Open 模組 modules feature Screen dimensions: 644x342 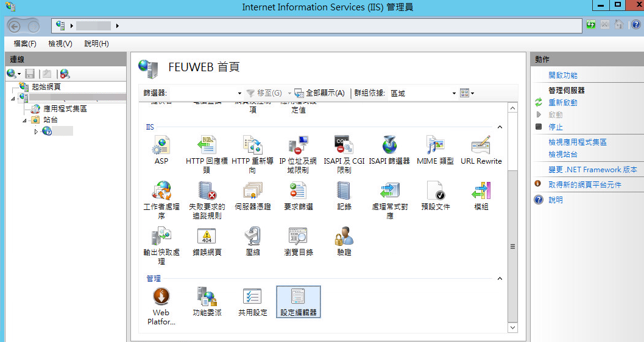(481, 195)
